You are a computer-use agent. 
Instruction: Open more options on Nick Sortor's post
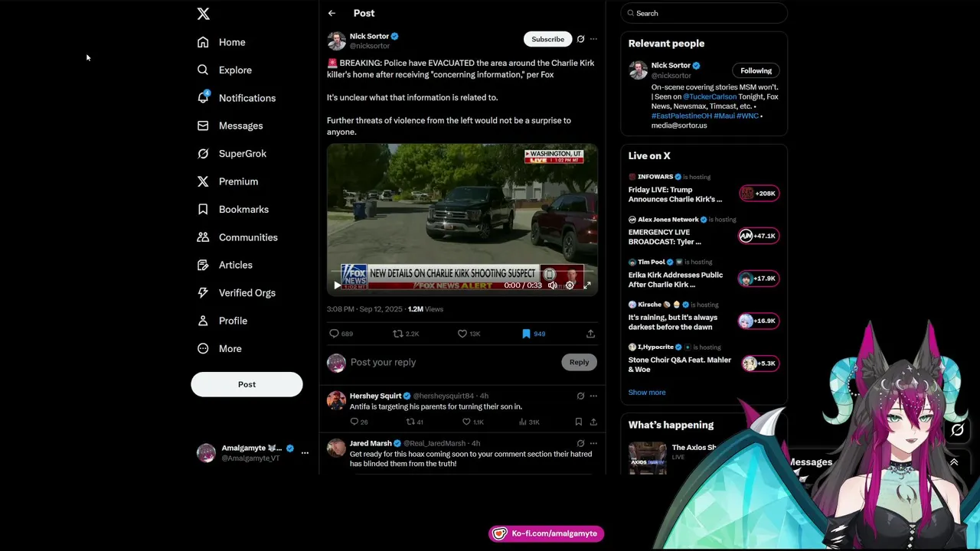[x=593, y=39]
